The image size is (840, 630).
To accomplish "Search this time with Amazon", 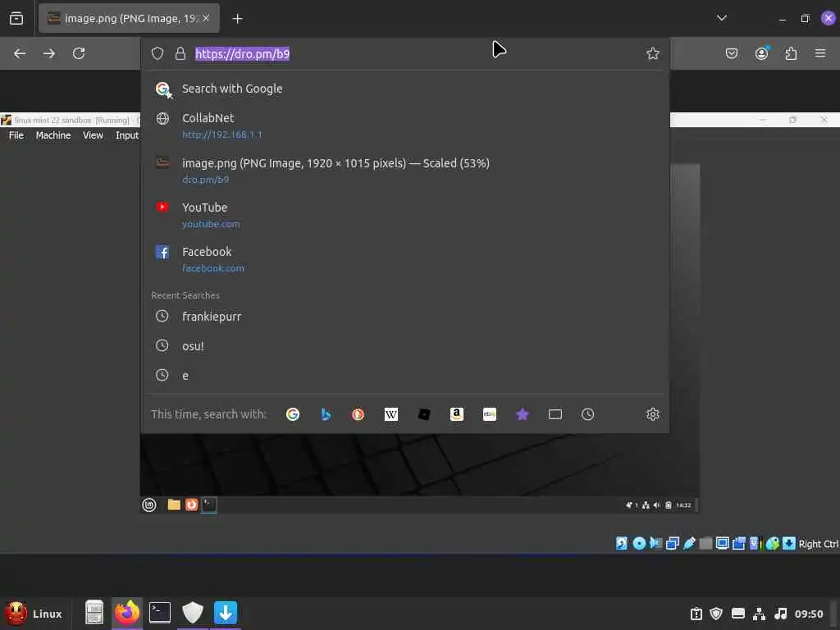I will pyautogui.click(x=456, y=414).
